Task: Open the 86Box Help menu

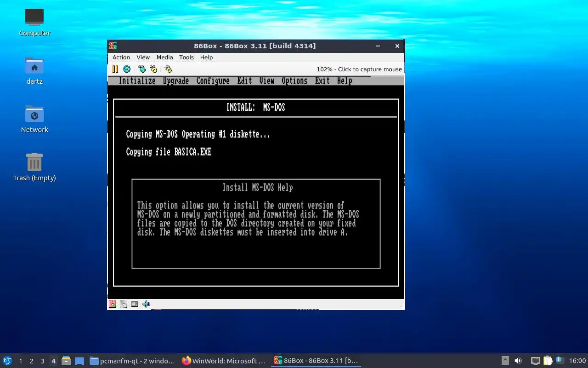Action: tap(206, 57)
